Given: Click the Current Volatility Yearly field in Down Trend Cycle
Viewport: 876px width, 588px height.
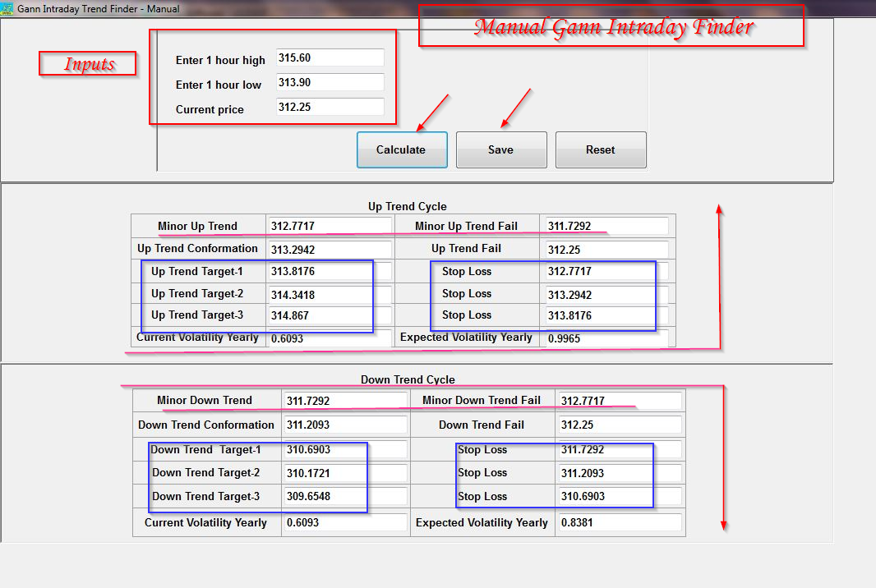Looking at the screenshot, I should (343, 522).
